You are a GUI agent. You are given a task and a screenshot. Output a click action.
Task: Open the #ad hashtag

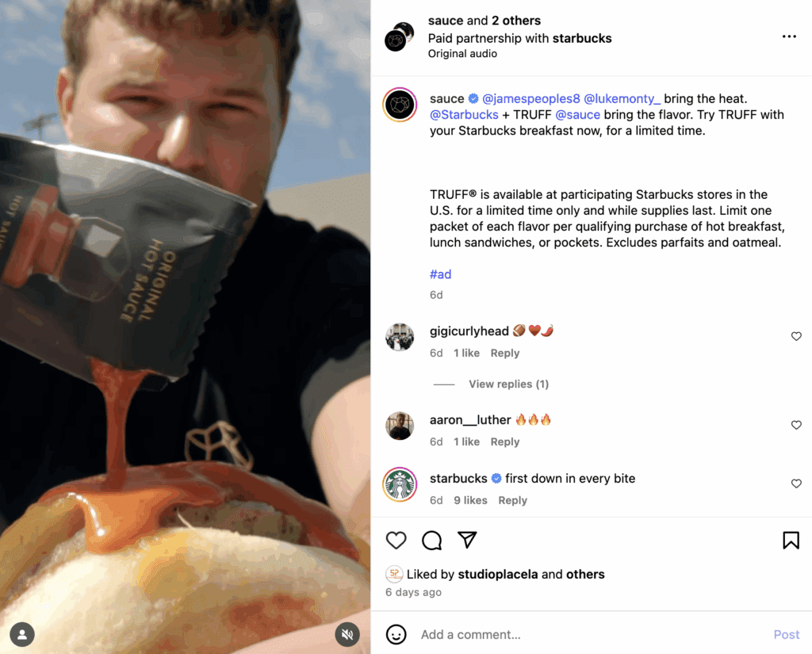441,274
